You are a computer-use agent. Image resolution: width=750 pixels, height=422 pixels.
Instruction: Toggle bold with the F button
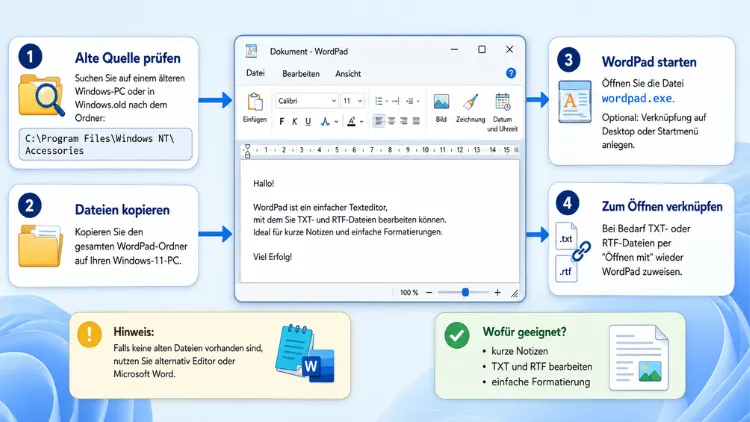pos(282,122)
